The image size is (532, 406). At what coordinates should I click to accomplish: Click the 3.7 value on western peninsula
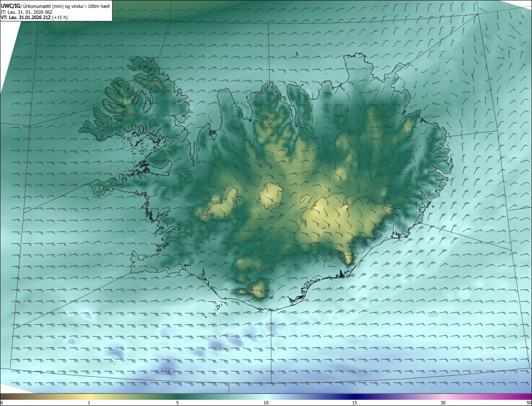click(99, 189)
